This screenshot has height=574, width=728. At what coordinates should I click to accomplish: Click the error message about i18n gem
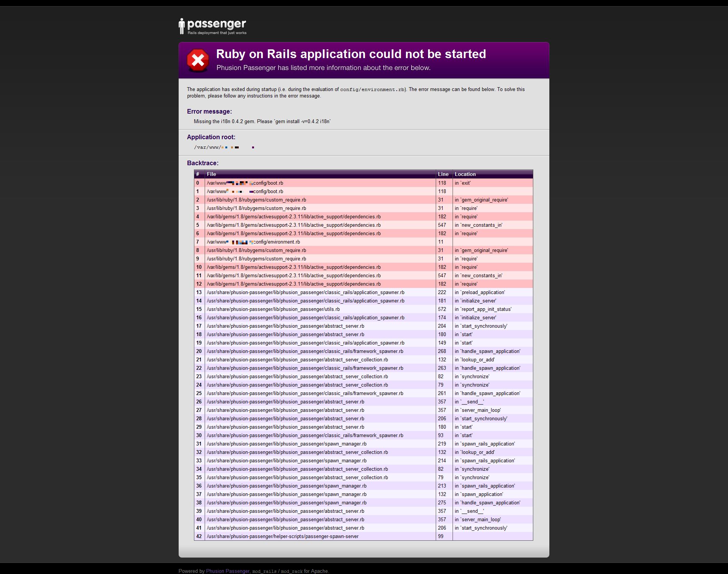(262, 121)
